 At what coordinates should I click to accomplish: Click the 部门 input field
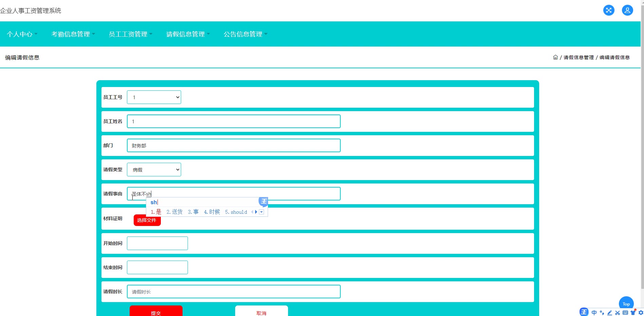click(x=234, y=145)
